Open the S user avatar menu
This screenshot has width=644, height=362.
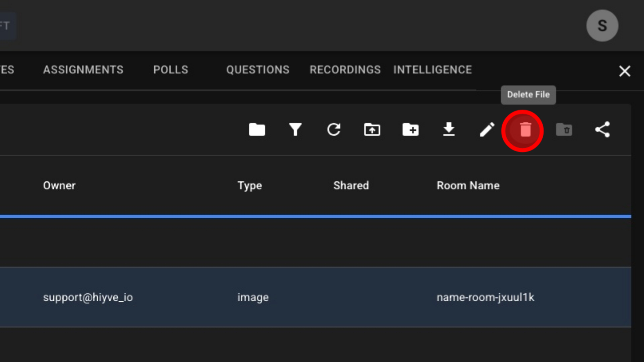click(602, 26)
